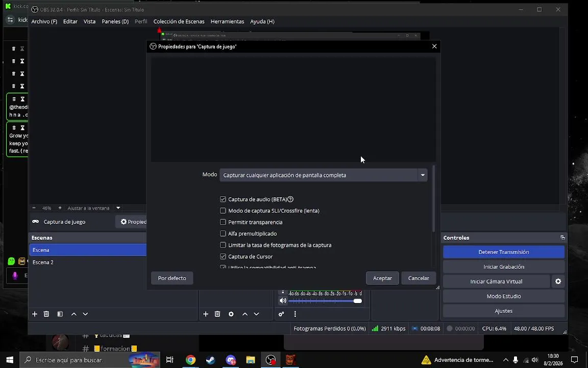
Task: Click trash icon in the '@theod' Kick message
Action: click(x=14, y=99)
